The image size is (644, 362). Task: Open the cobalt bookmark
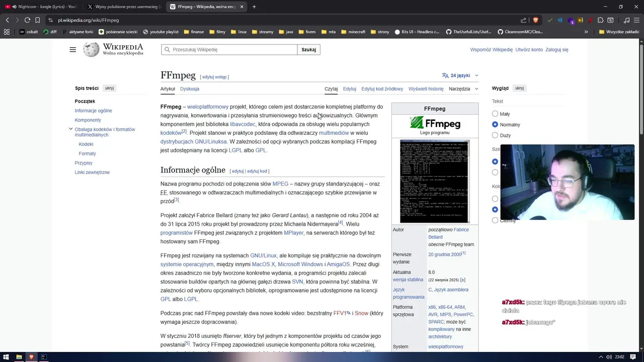pyautogui.click(x=29, y=32)
